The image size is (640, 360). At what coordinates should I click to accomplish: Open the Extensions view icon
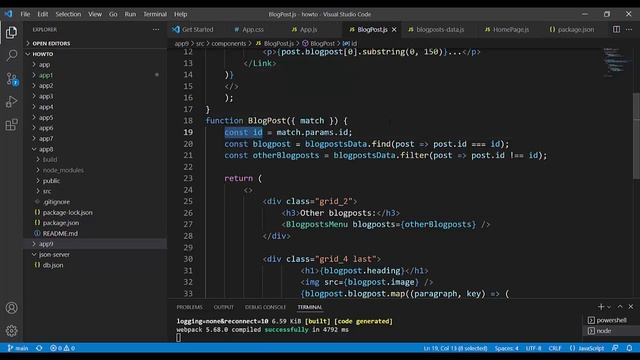11,125
